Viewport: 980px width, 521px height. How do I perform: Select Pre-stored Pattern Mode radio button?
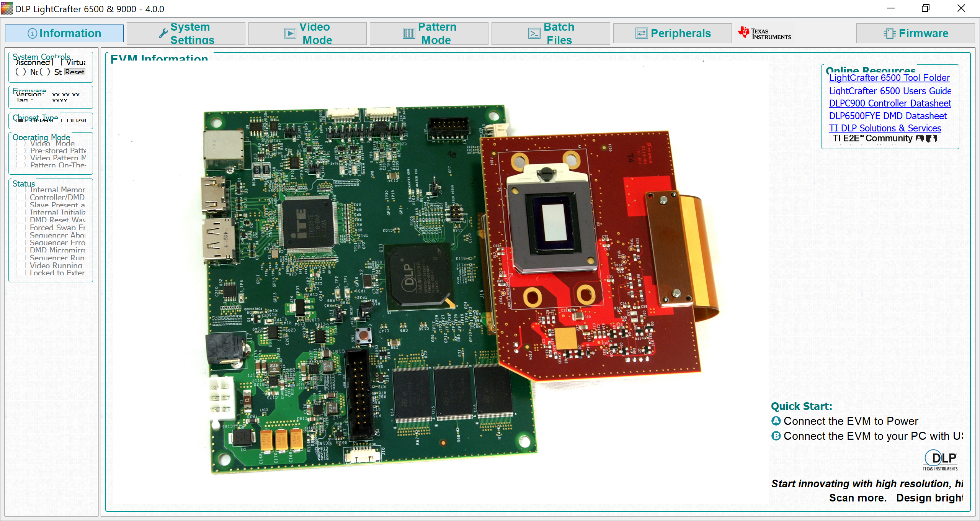[x=21, y=151]
